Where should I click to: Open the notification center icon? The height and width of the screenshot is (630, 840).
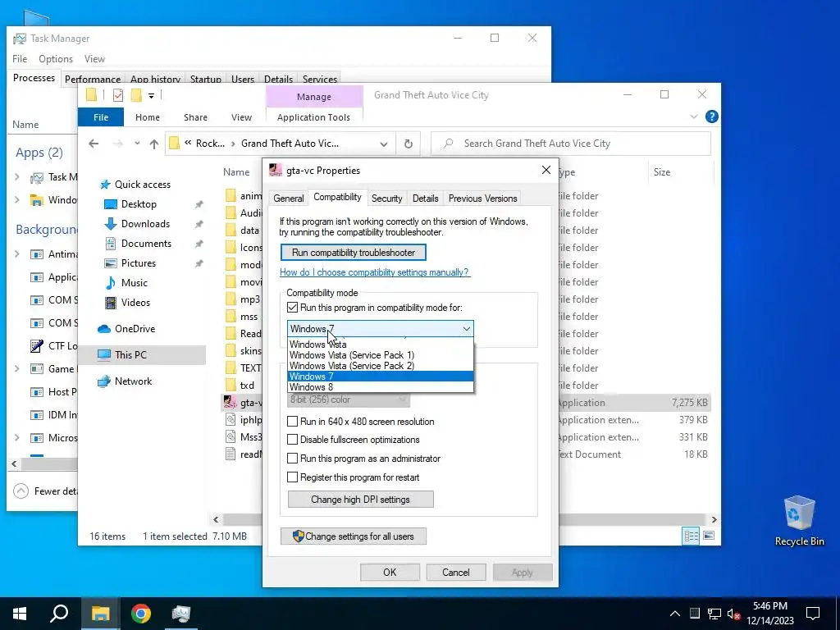point(813,614)
